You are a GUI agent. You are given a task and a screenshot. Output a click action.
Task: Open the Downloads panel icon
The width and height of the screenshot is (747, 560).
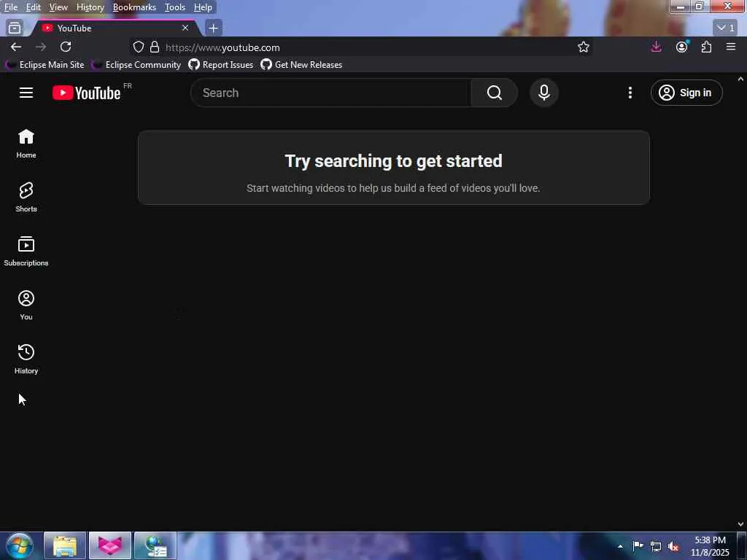coord(657,47)
